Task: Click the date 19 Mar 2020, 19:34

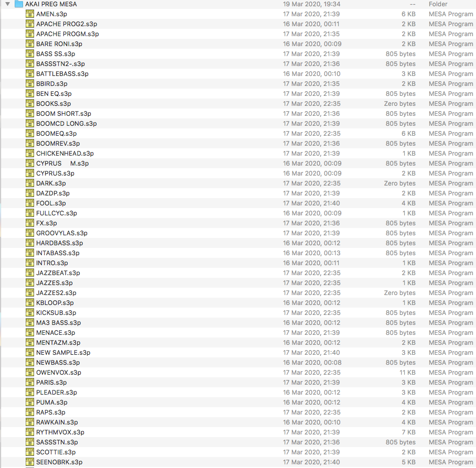Action: [312, 4]
